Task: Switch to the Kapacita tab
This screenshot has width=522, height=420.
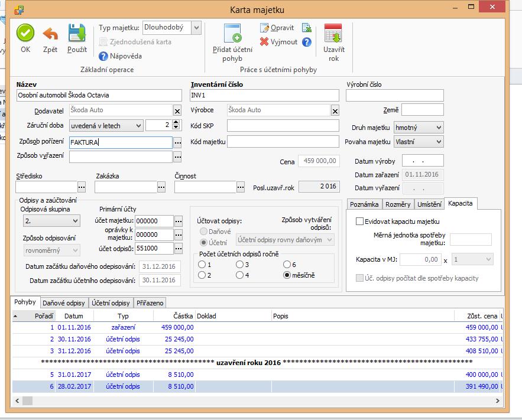Action: click(x=461, y=203)
